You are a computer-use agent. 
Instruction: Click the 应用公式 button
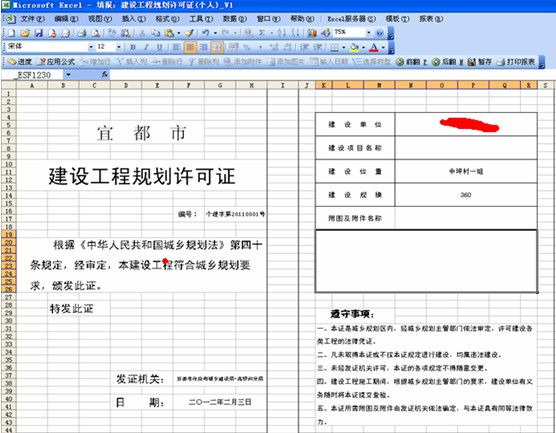[56, 62]
